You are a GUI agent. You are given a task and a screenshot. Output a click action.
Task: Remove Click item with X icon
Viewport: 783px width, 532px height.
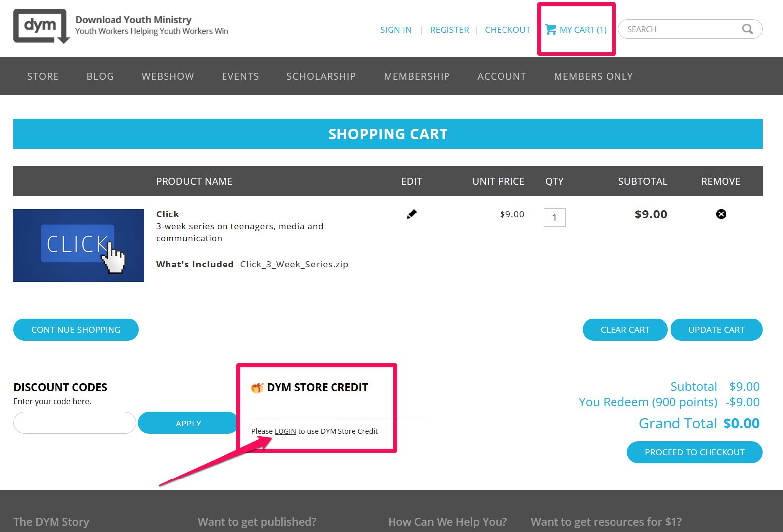coord(721,214)
